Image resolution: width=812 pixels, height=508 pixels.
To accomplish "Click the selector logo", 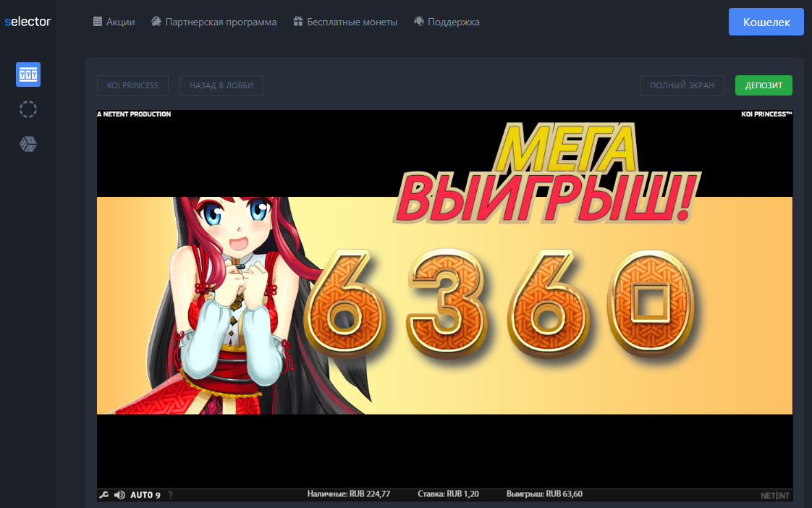I will coord(28,22).
